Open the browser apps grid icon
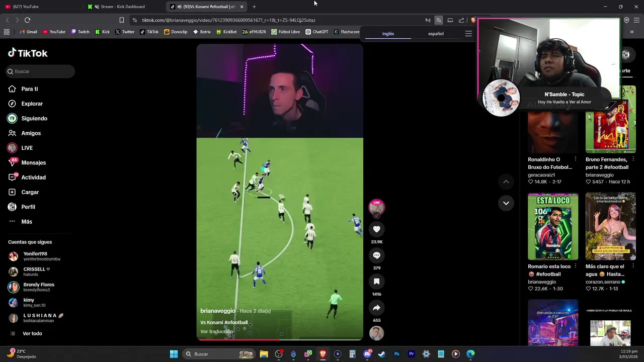The width and height of the screenshot is (644, 362). tap(7, 32)
